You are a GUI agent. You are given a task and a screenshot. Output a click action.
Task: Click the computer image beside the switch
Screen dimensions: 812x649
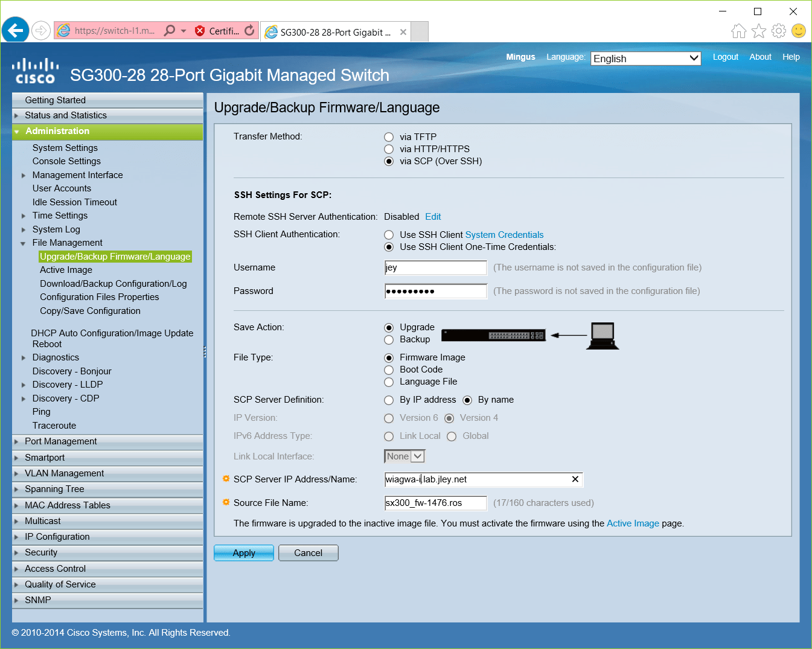pyautogui.click(x=603, y=336)
